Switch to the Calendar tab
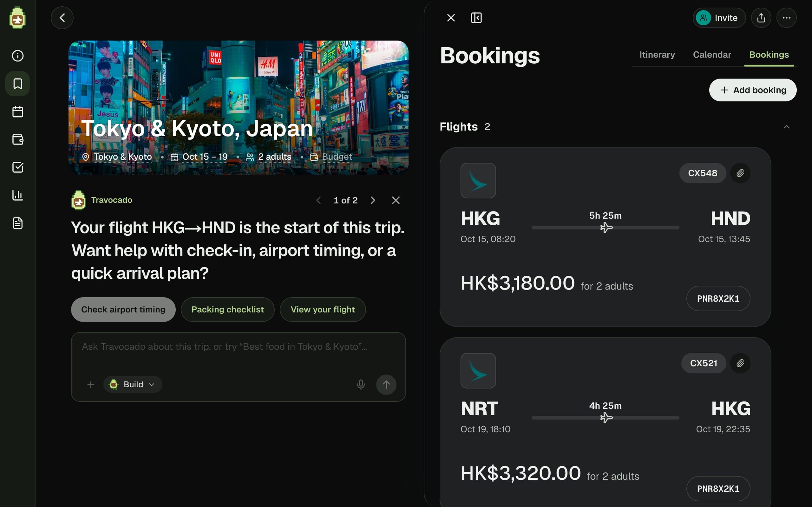Viewport: 812px width, 507px height. [x=712, y=55]
